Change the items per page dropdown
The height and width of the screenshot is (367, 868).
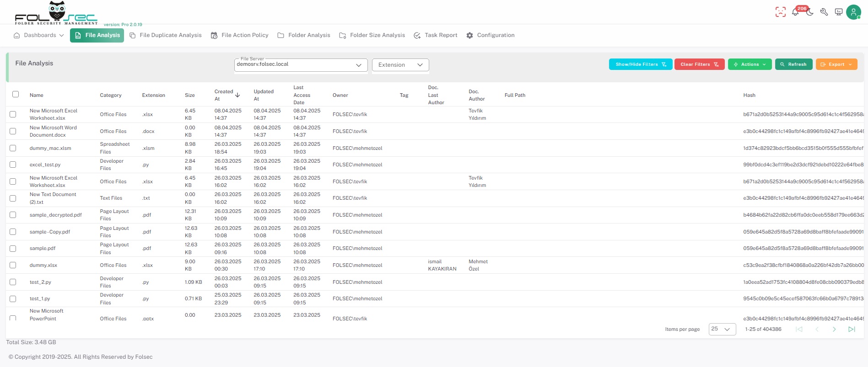coord(722,329)
